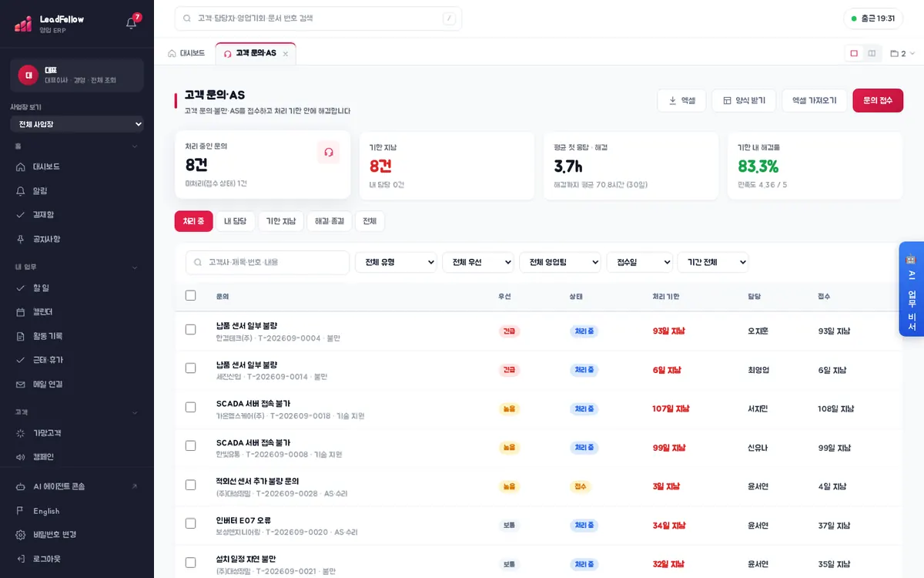Collapse the 내 업무 sidebar section

[x=135, y=267]
